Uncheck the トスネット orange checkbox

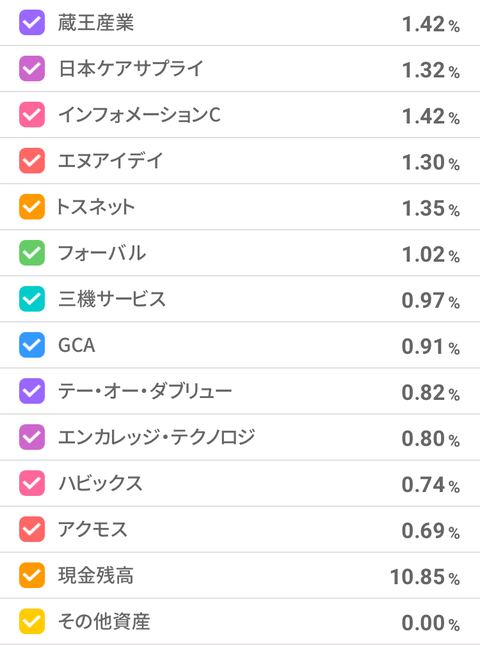(32, 207)
